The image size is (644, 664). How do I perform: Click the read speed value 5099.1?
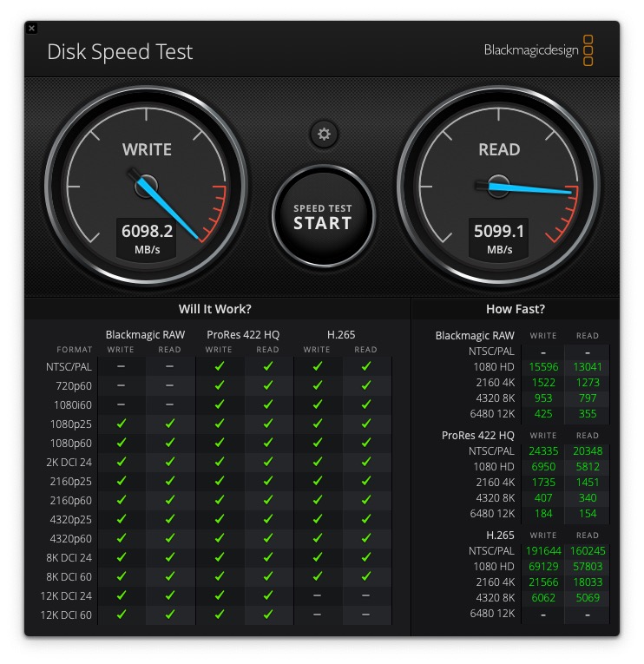tap(499, 231)
